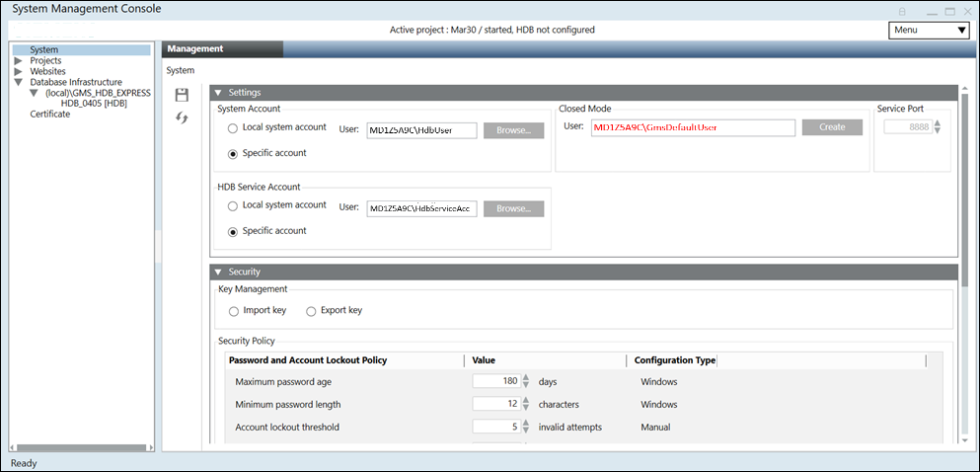Click the Save icon in System toolbar
The height and width of the screenshot is (472, 980).
click(x=182, y=95)
